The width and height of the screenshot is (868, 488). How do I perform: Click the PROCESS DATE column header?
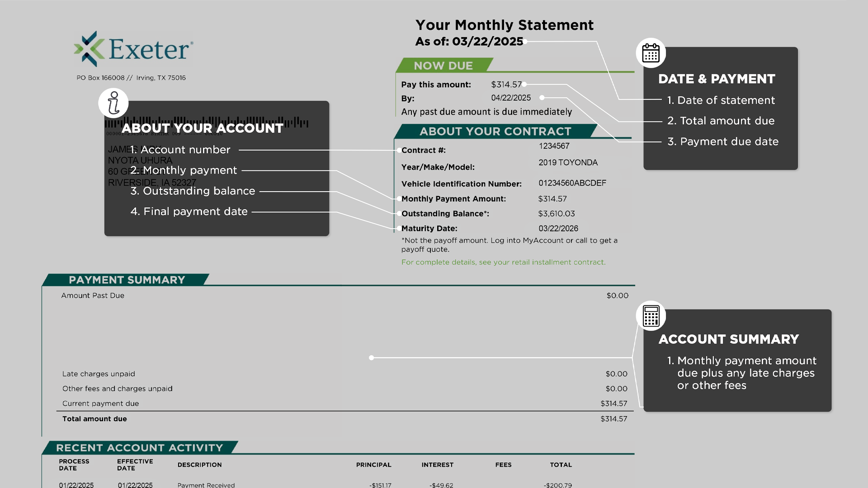(x=74, y=465)
